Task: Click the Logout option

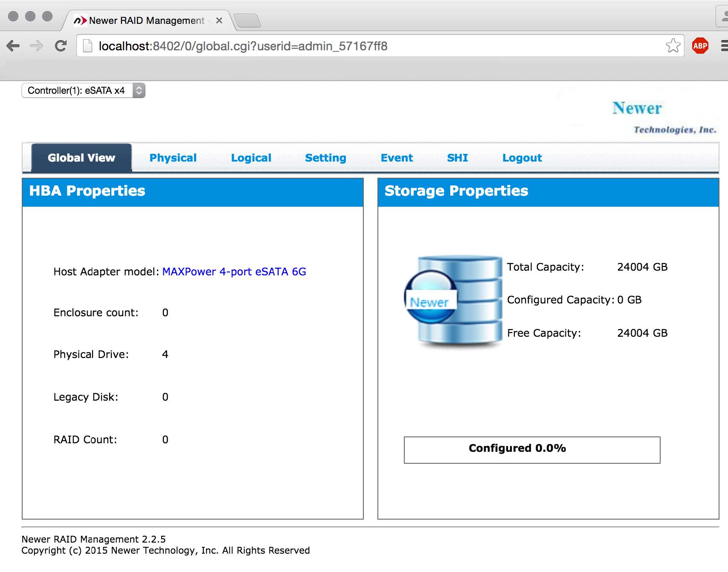Action: coord(522,158)
